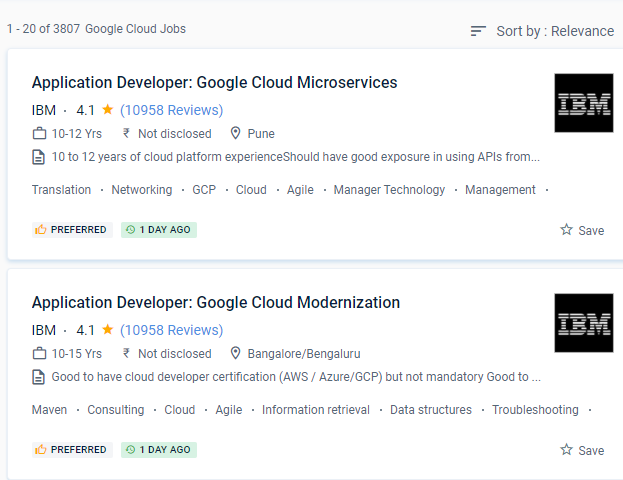Click the yellow star rating icon for Microservices job
The width and height of the screenshot is (623, 480).
click(x=107, y=110)
